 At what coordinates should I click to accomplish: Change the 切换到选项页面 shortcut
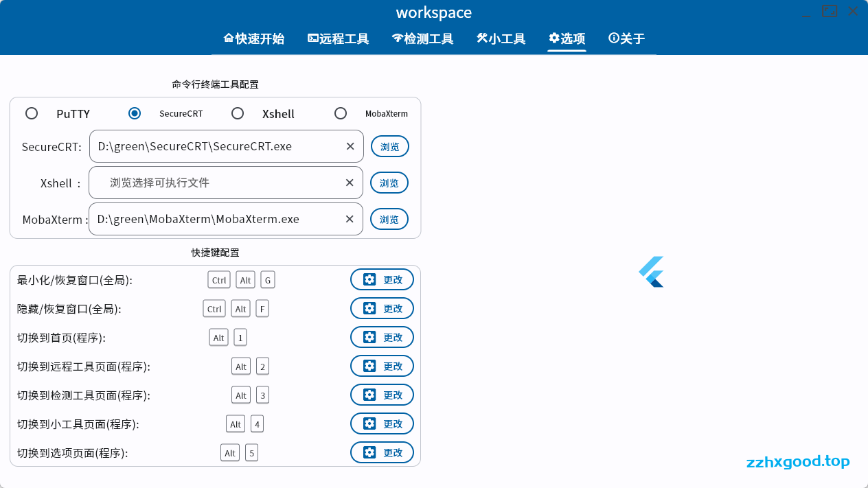point(382,453)
